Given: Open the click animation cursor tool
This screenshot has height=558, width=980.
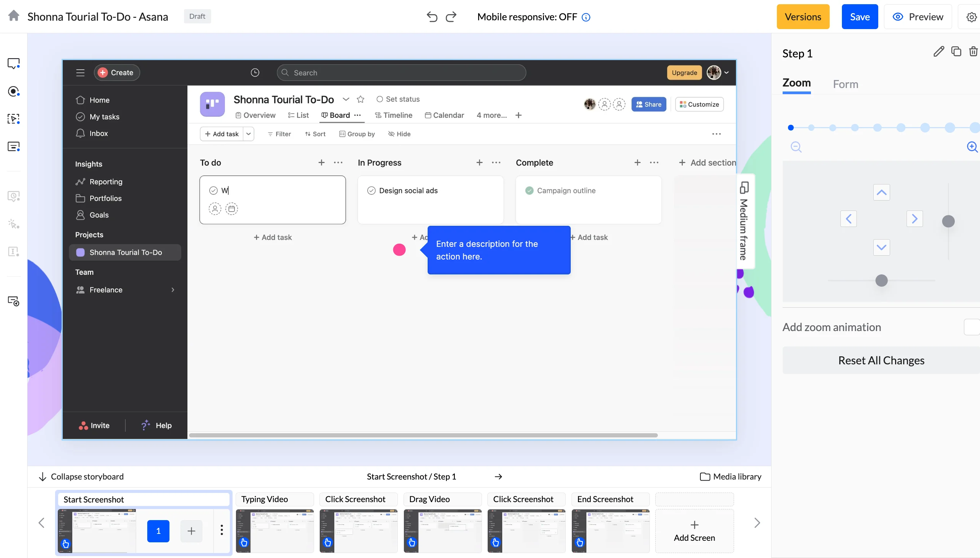Looking at the screenshot, I should [x=14, y=224].
